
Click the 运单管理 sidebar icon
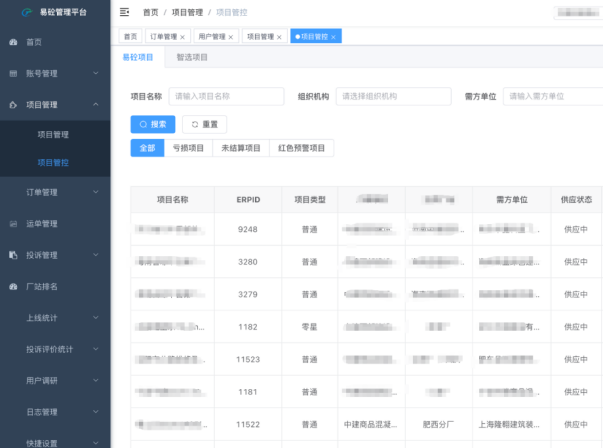click(13, 224)
